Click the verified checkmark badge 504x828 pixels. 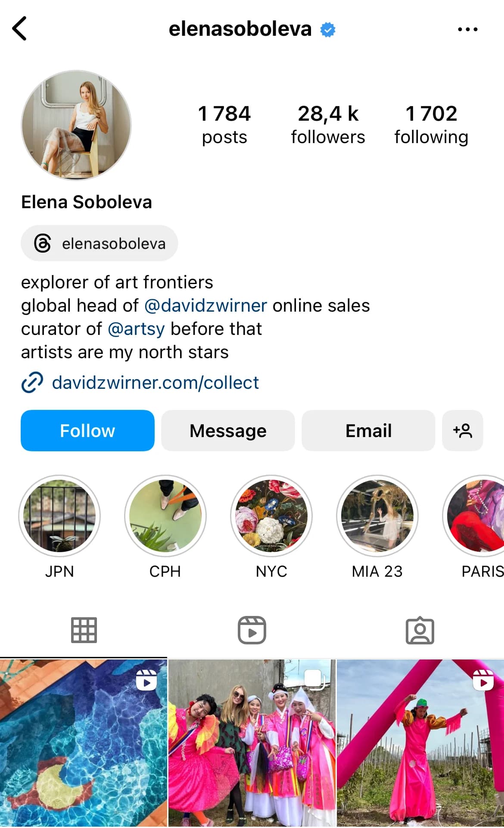(x=327, y=28)
